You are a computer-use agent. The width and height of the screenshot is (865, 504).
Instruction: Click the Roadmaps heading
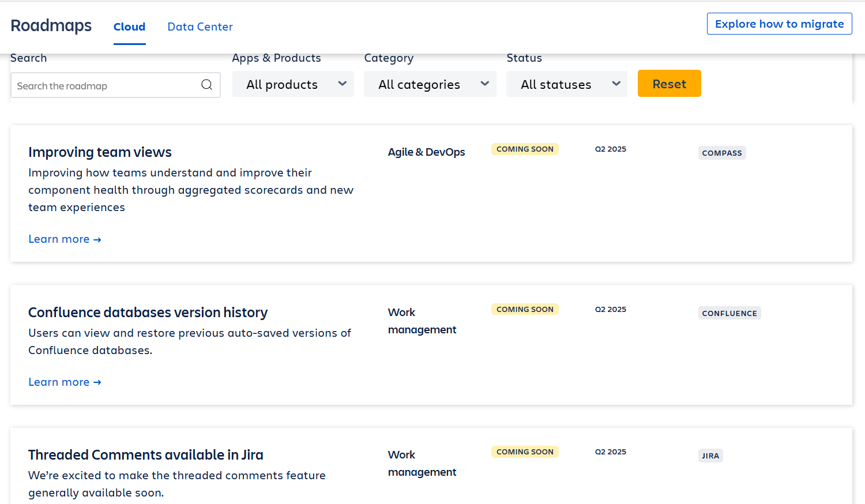[51, 25]
